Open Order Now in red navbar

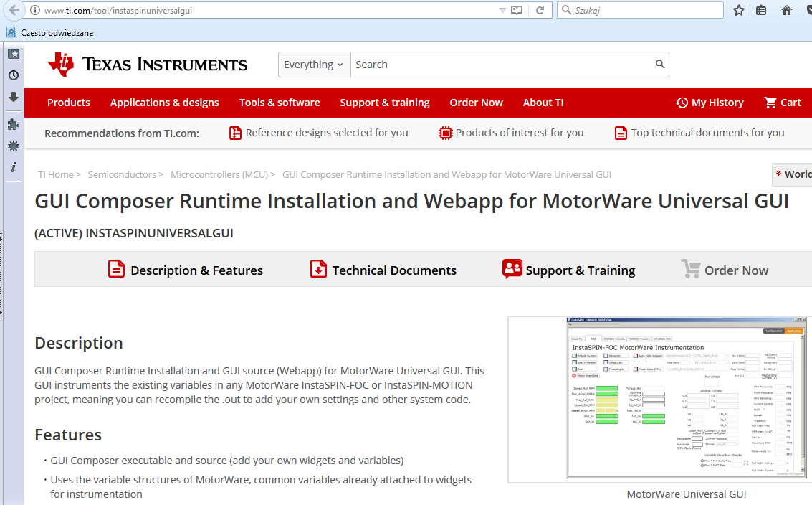pos(476,103)
